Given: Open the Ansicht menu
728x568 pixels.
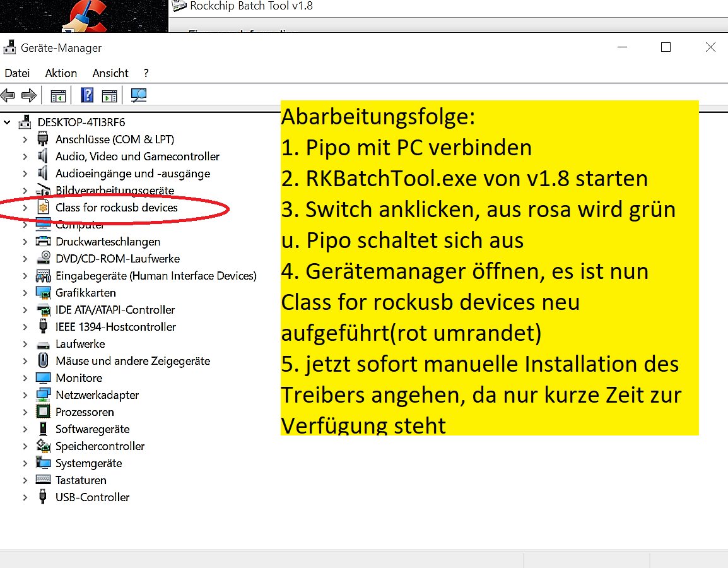Looking at the screenshot, I should [x=110, y=73].
